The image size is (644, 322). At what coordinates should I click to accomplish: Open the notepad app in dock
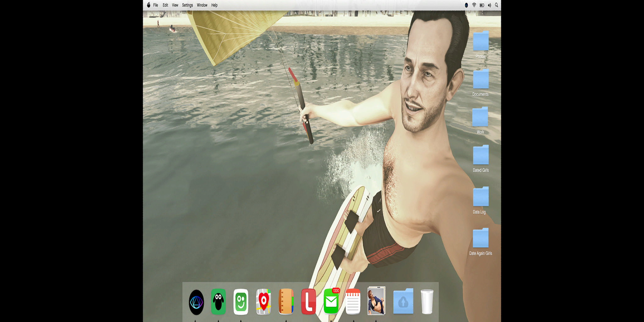353,302
